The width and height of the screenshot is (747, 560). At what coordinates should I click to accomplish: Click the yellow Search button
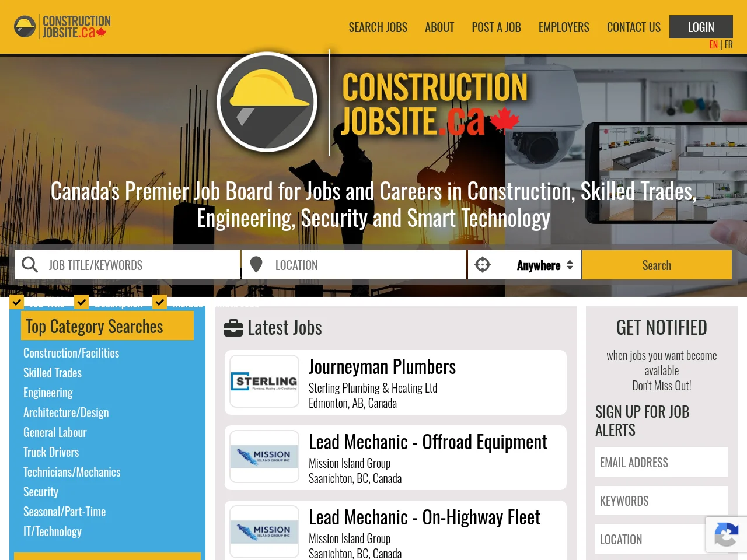[x=657, y=265]
